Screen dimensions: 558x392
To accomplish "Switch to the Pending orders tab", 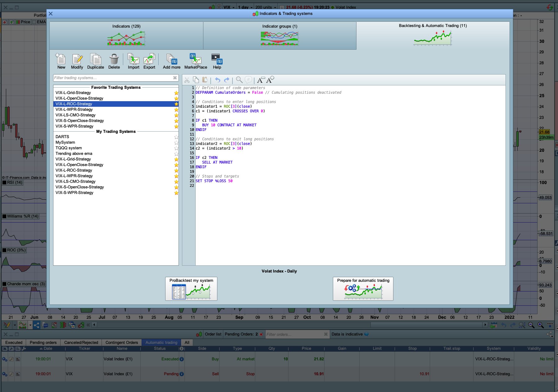I will (x=43, y=342).
